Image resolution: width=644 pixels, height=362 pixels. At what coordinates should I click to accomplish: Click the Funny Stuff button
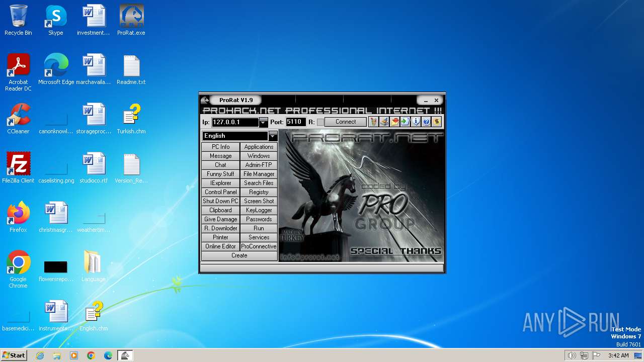coord(220,174)
